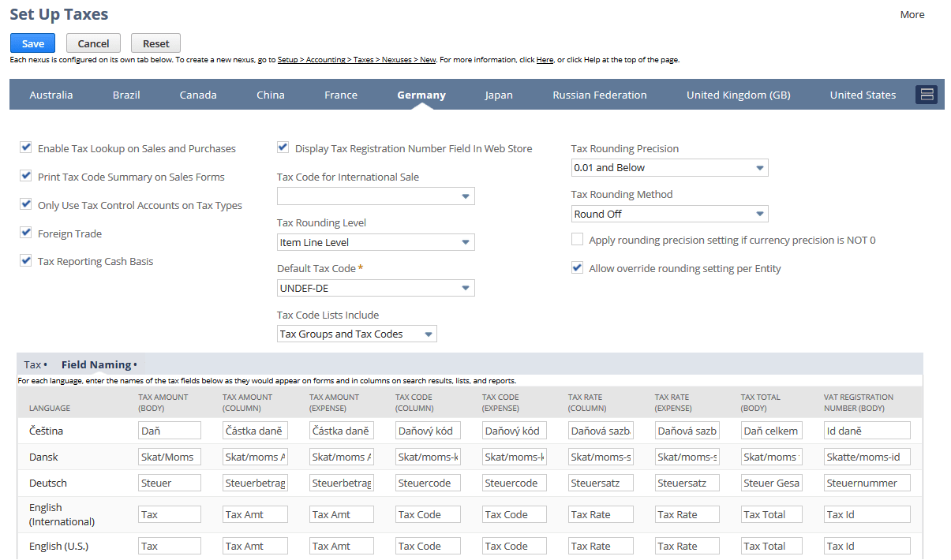
Task: Open the Tax Rounding Method dropdown
Action: (760, 213)
